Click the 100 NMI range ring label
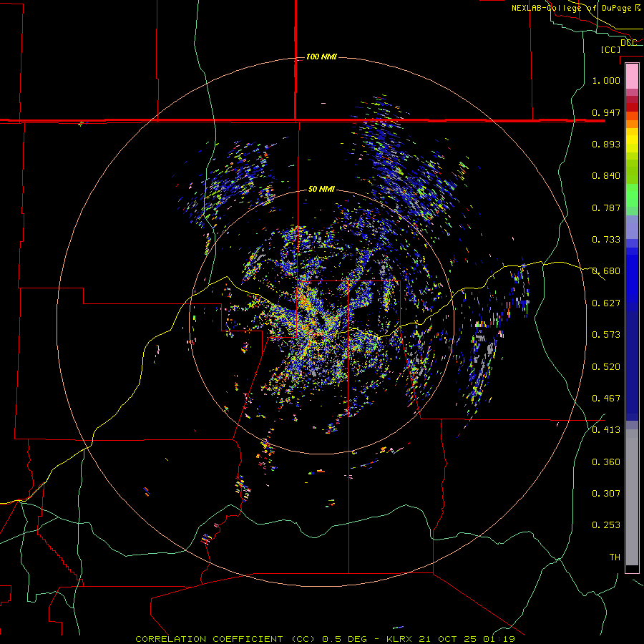This screenshot has width=644, height=644. pos(321,57)
